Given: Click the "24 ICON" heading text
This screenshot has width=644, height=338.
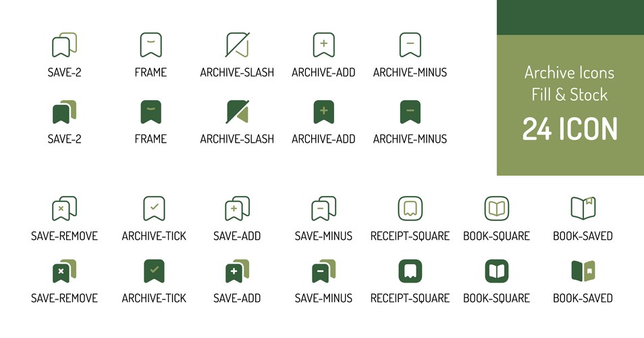Looking at the screenshot, I should click(570, 129).
